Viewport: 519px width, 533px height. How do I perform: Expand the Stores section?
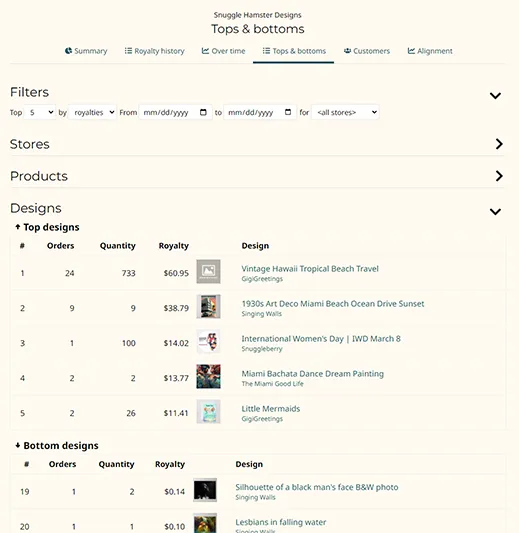pyautogui.click(x=499, y=144)
